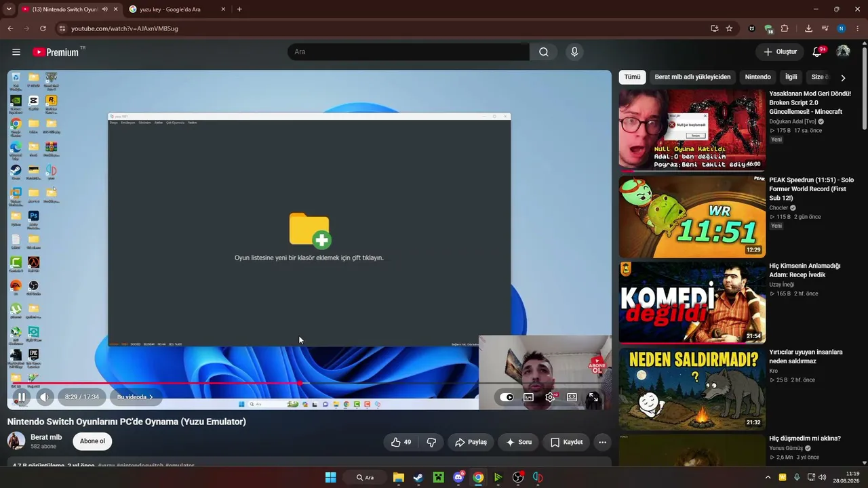Open the Yırtıcılar uyuyan insanlara video title
This screenshot has height=488, width=868.
pyautogui.click(x=806, y=357)
